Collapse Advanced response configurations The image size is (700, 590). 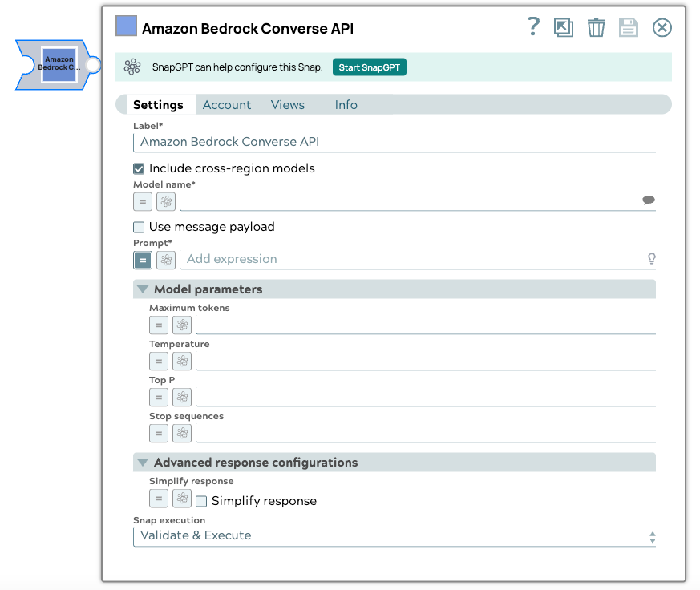coord(143,462)
